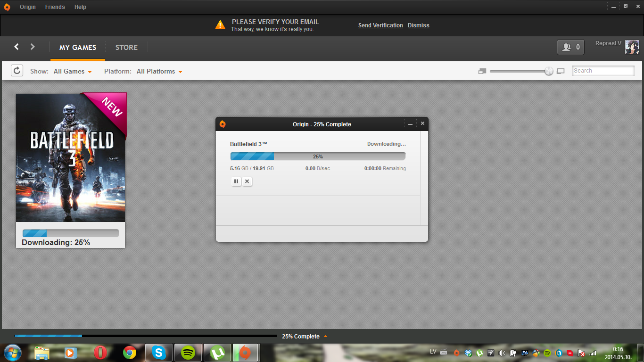Launch Chrome from the taskbar

130,353
